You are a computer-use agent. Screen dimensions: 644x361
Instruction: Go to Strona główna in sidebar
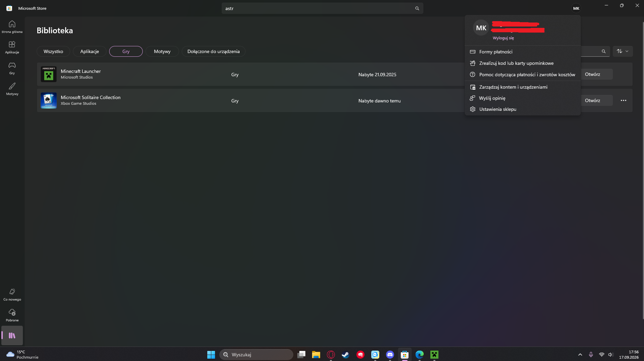click(x=12, y=27)
